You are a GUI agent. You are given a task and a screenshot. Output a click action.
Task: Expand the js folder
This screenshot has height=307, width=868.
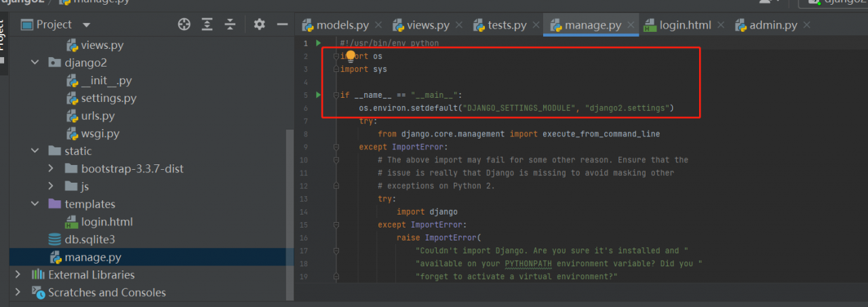[x=51, y=186]
